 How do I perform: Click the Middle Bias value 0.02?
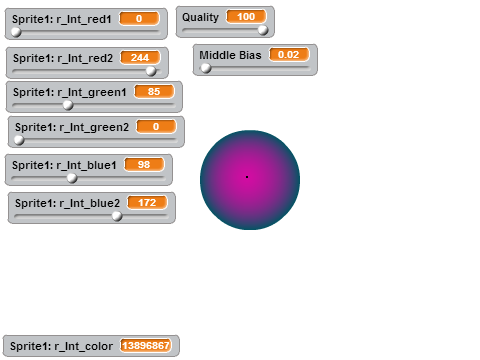click(289, 54)
